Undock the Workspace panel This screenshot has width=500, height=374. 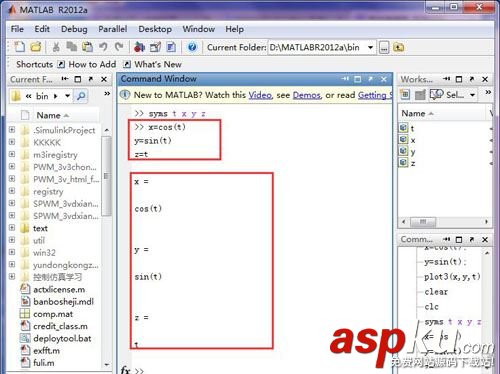click(x=472, y=79)
